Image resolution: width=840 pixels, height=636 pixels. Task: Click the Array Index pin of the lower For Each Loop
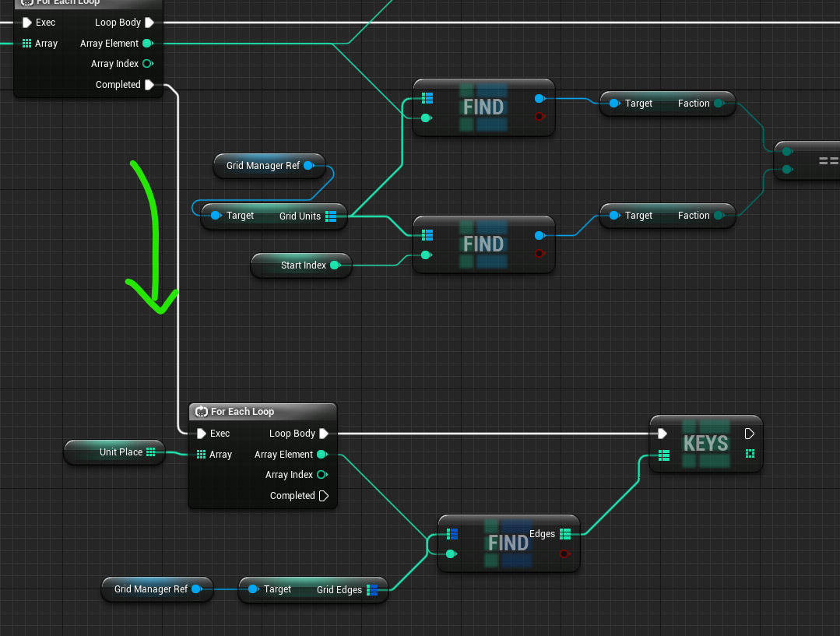click(322, 475)
